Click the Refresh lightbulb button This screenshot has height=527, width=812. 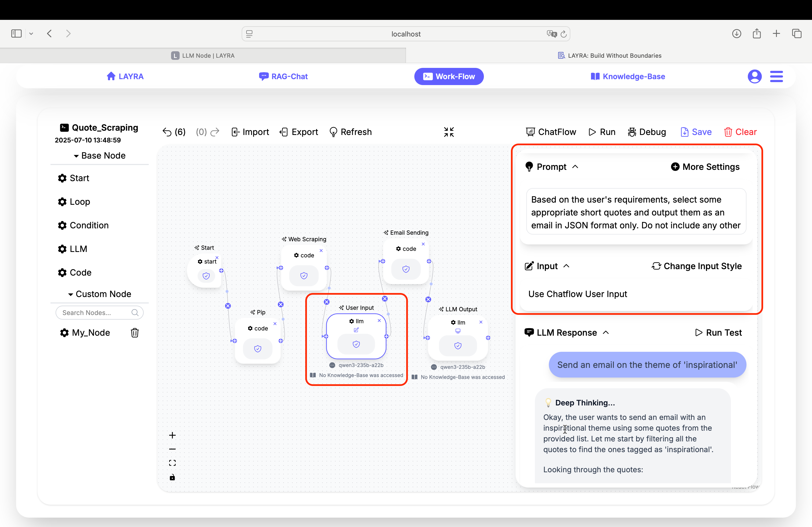350,132
